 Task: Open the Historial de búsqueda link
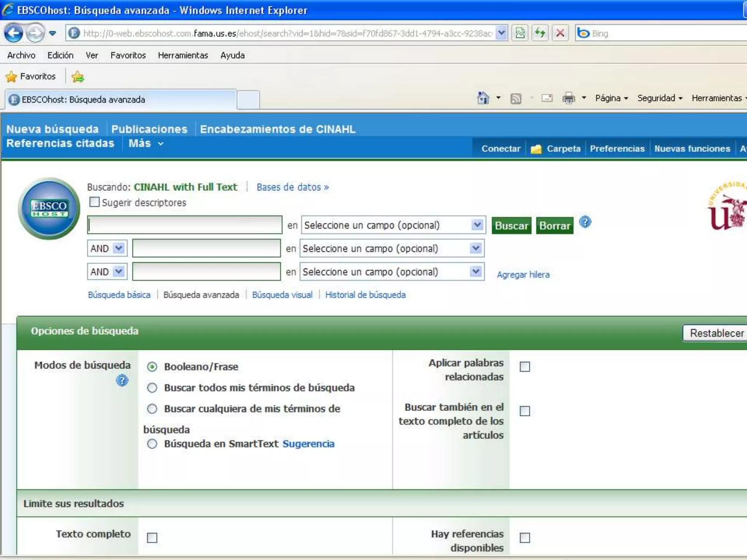pos(365,295)
